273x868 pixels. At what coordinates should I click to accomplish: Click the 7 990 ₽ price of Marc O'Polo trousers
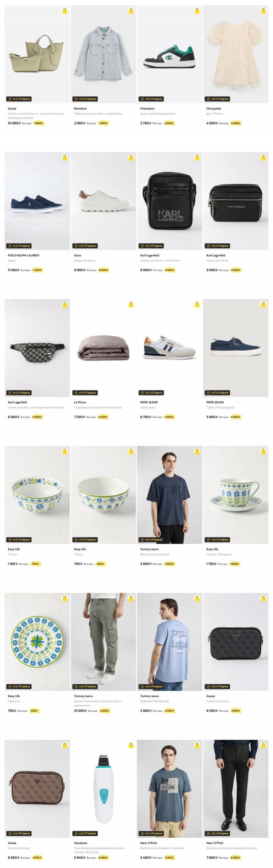212,857
